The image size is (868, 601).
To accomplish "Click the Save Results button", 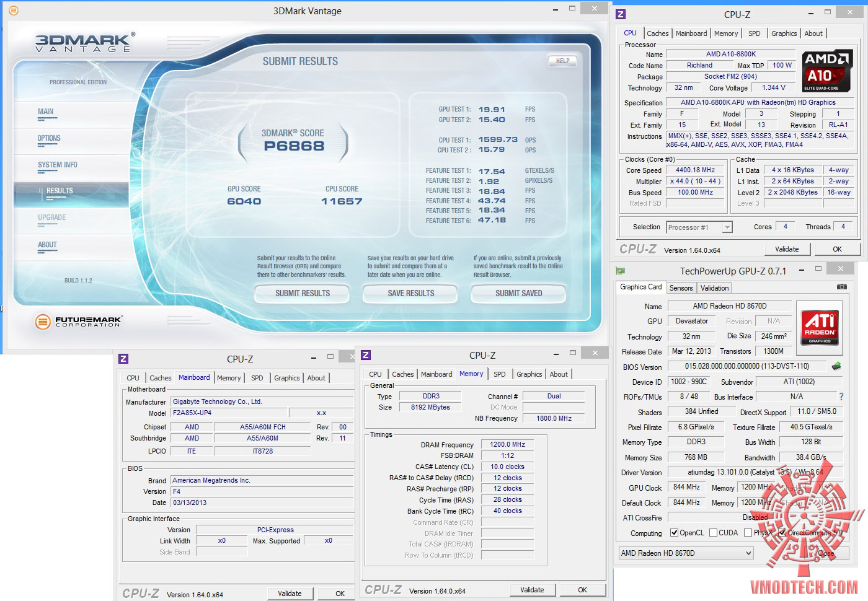I will (411, 294).
